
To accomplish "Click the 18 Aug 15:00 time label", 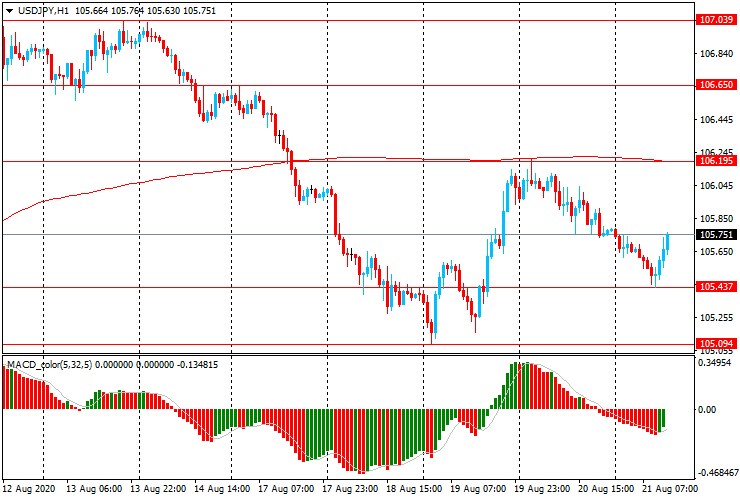I will [x=414, y=488].
